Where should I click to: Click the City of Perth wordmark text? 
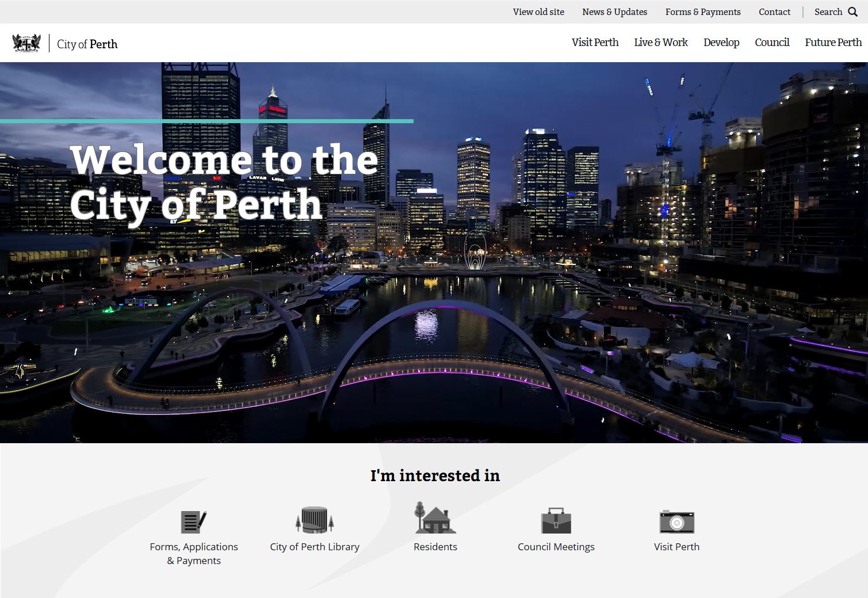(x=87, y=44)
